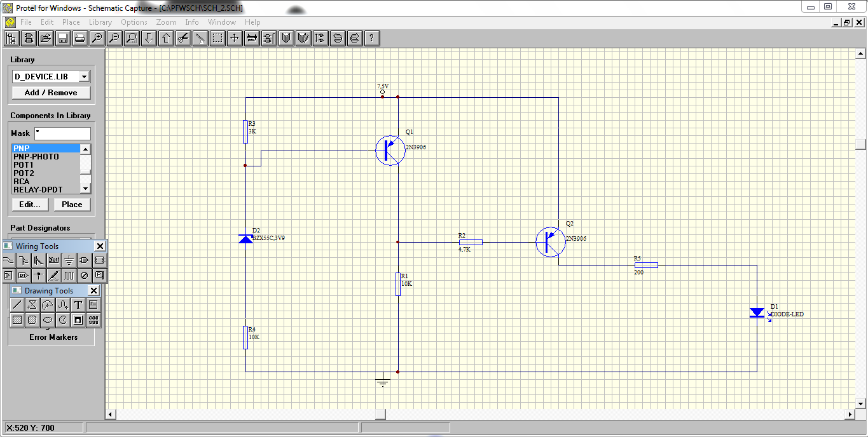The height and width of the screenshot is (437, 868).
Task: Click the Edit... component button
Action: pos(30,205)
